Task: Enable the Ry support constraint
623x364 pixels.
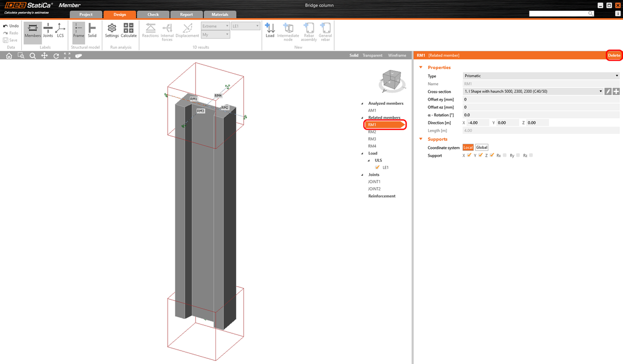Action: tap(518, 155)
